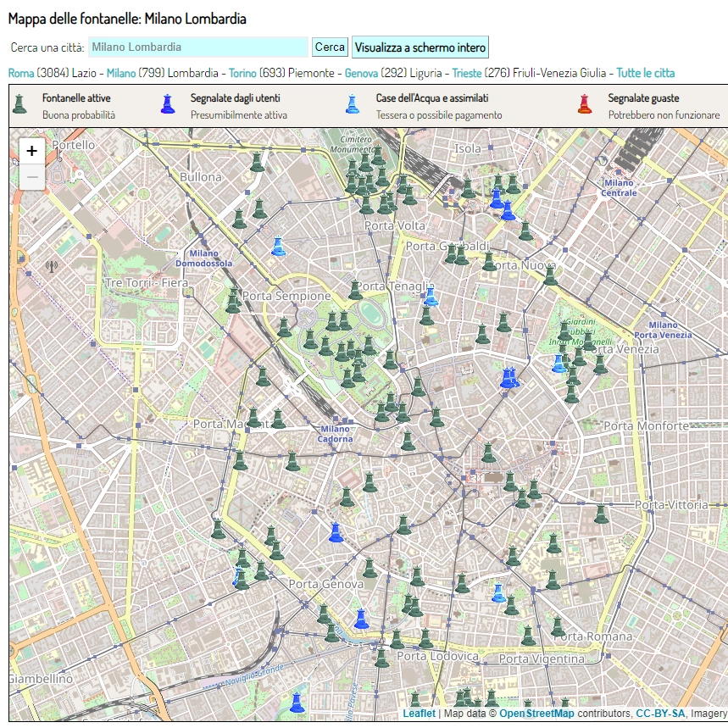Select the light-blue water house marker near Porta Tenaglia
728x728 pixels.
tap(431, 297)
